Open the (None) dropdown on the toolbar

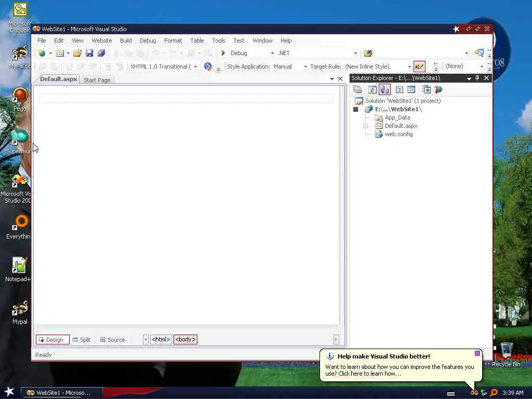[482, 66]
